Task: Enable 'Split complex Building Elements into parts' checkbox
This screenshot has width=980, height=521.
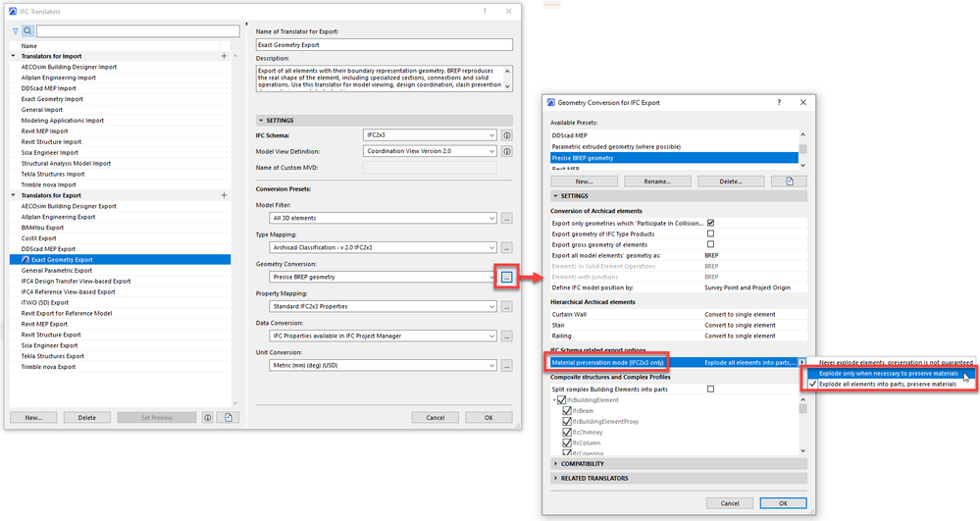Action: (710, 389)
